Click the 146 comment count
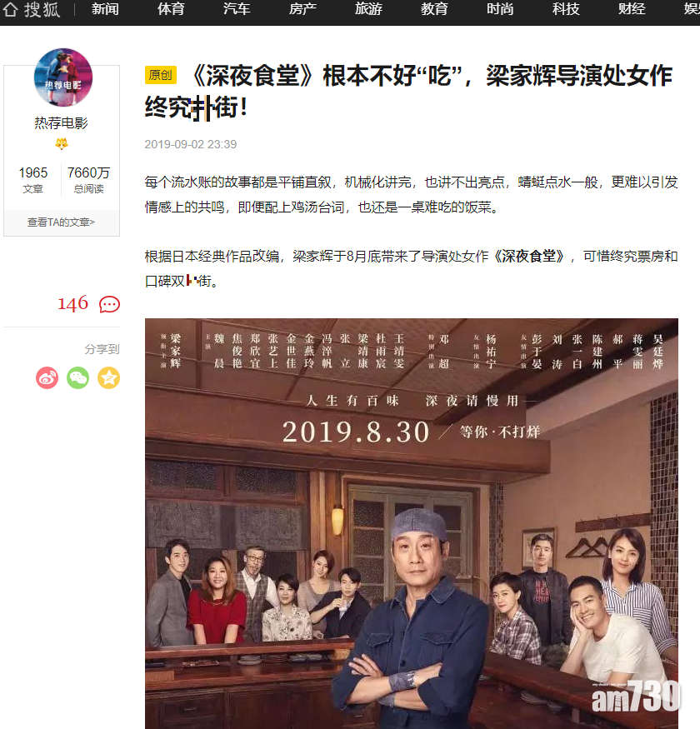Viewport: 700px width, 729px height. tap(73, 303)
